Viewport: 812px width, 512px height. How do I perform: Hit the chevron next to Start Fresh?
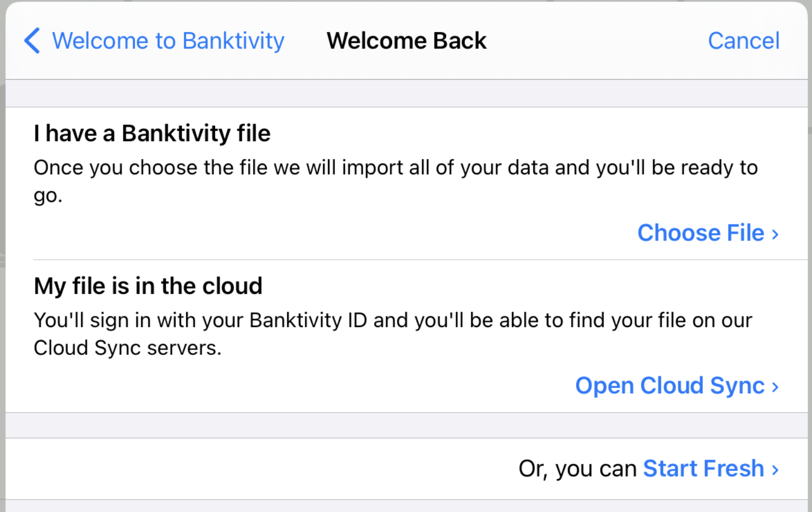pos(775,470)
